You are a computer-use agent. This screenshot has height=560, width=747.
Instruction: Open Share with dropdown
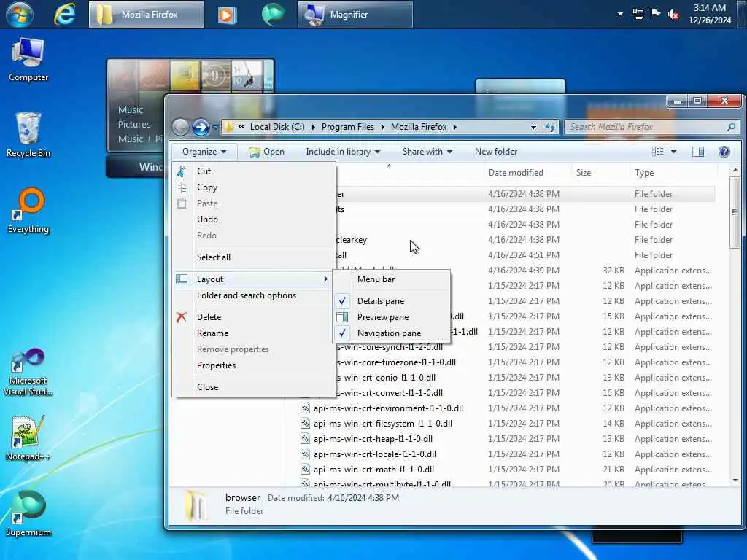[427, 152]
